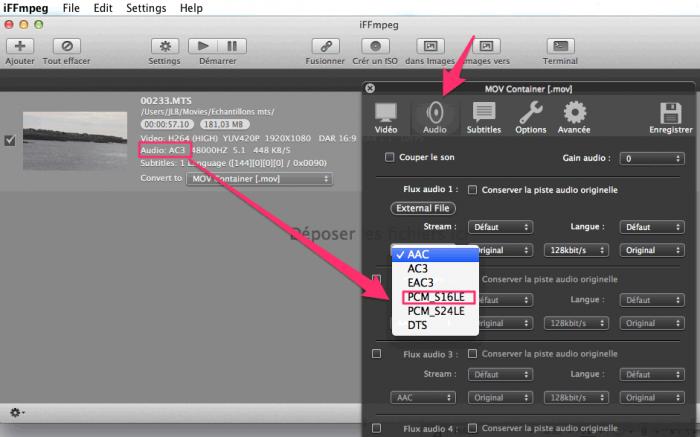Click the Fusionner merge icon

pos(325,46)
